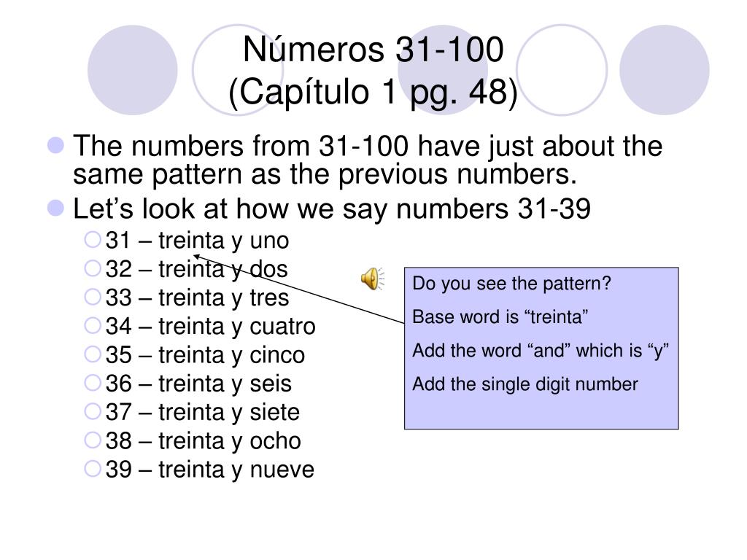Click the text 'treinta y nueve'
Viewport: 747px width, 560px height.
point(236,470)
